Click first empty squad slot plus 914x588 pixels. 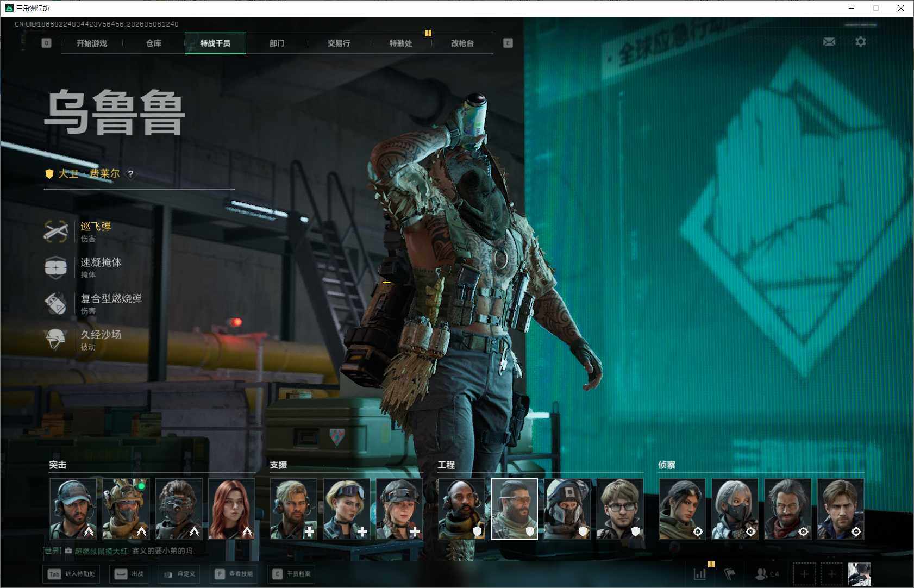point(804,574)
